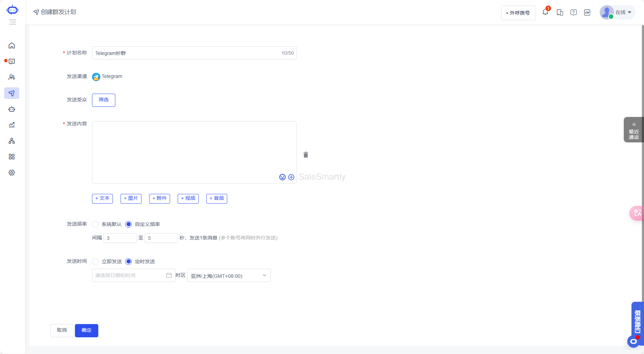Open the robot automation icon in sidebar

pyautogui.click(x=12, y=109)
